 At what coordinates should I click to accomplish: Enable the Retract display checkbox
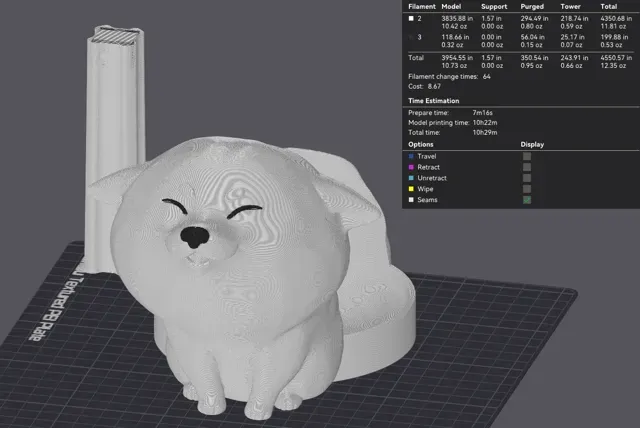tap(527, 167)
